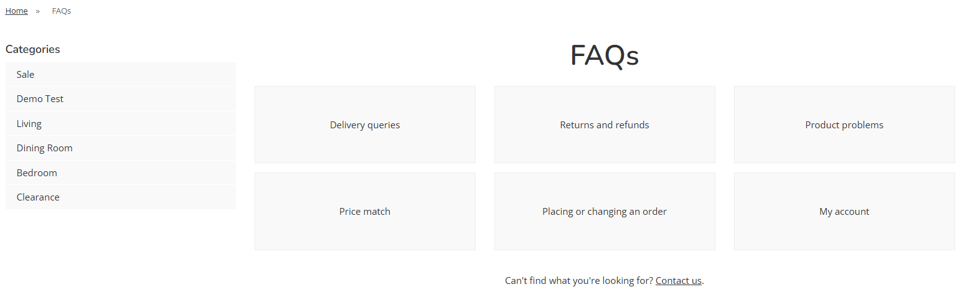Click the FAQs breadcrumb text
The image size is (980, 302).
(61, 11)
